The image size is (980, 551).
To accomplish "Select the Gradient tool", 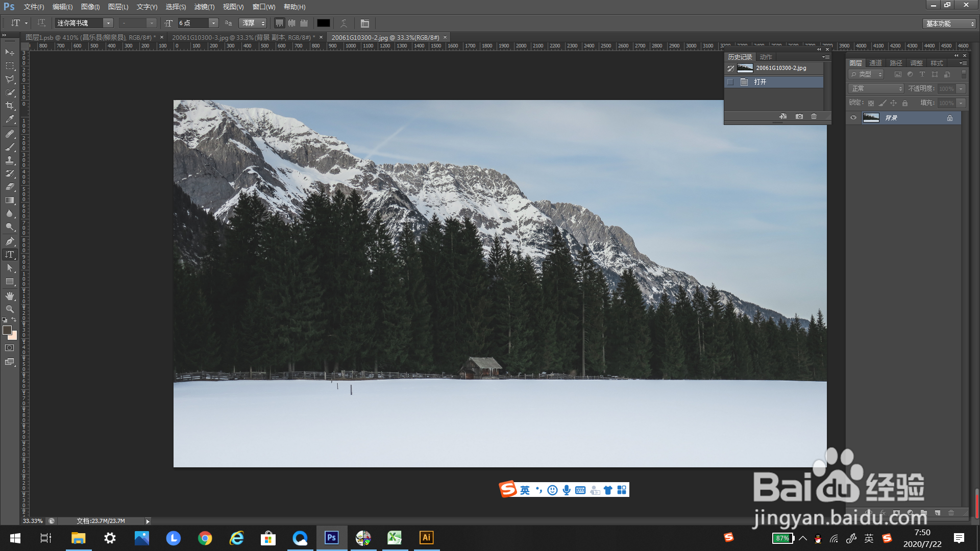I will 10,201.
